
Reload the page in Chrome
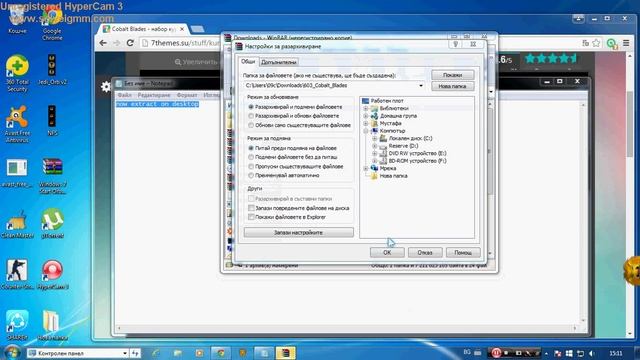pos(130,43)
